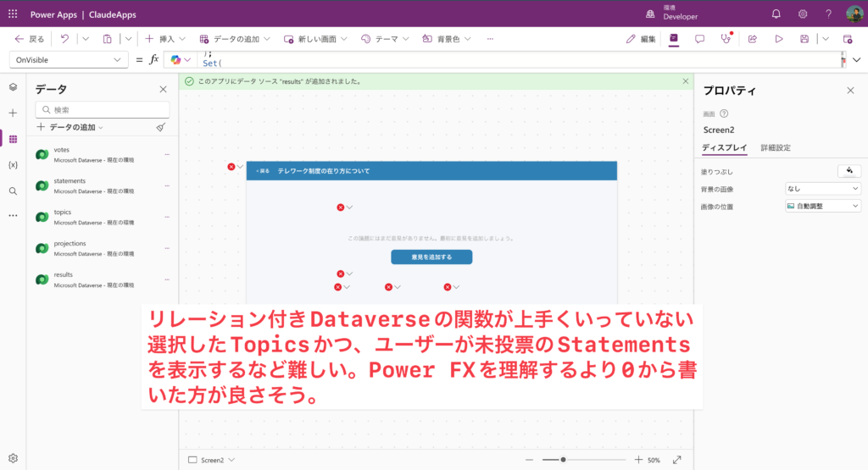
Task: Expand the formula bar with chevron
Action: coord(856,59)
